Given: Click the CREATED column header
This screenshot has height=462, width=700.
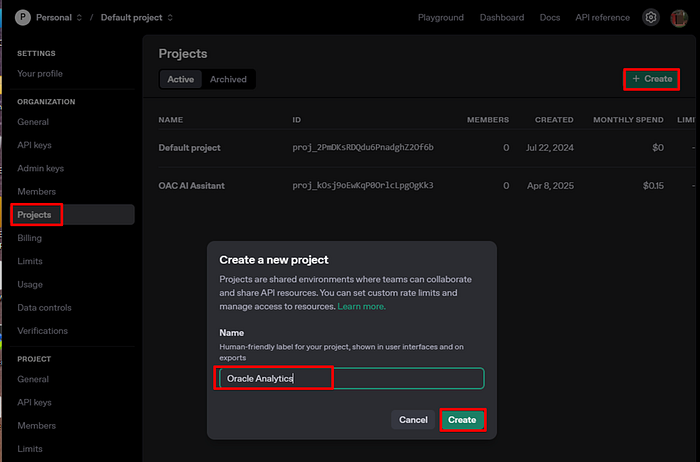Looking at the screenshot, I should (554, 120).
